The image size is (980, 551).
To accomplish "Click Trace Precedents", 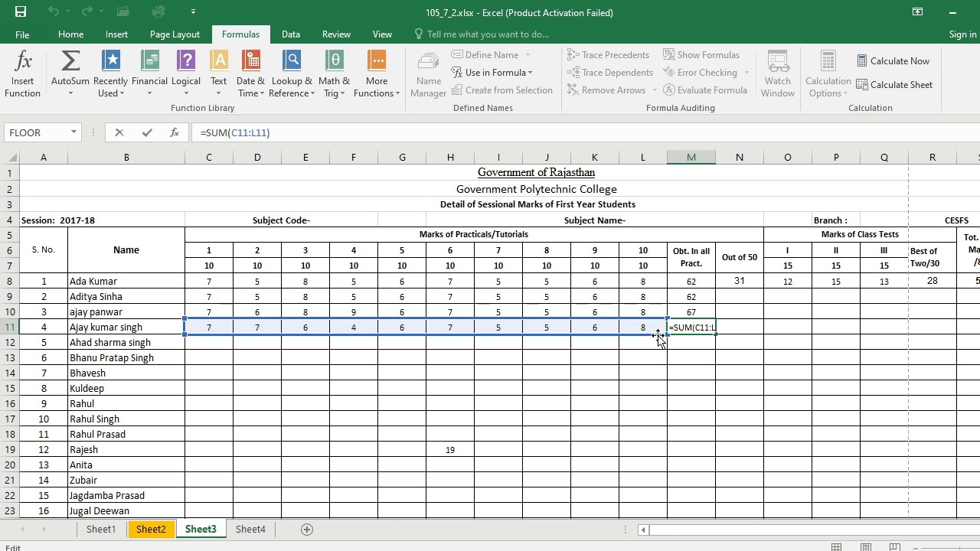I will click(x=608, y=55).
